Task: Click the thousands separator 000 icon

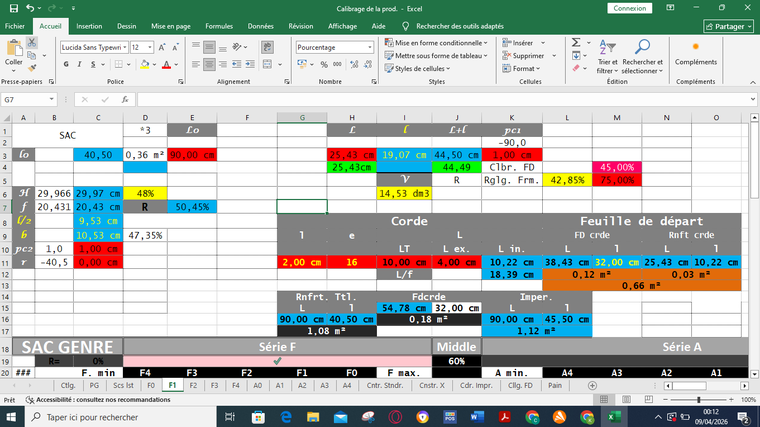Action: tap(337, 64)
